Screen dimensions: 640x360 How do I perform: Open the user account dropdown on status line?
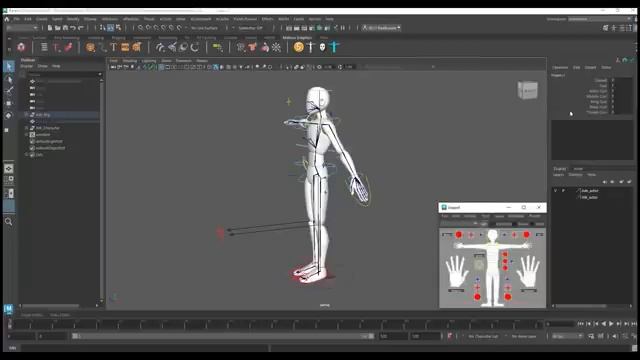tap(382, 28)
